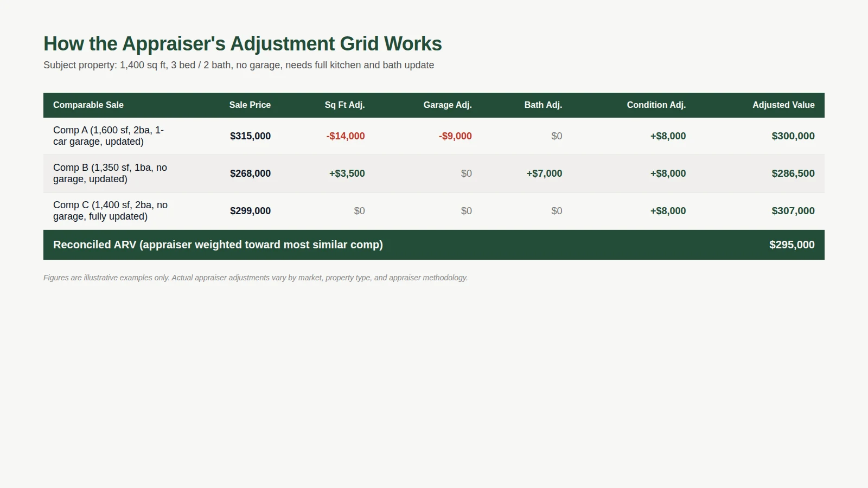Click the -$9,000 garage adjustment
The height and width of the screenshot is (488, 868).
[455, 136]
